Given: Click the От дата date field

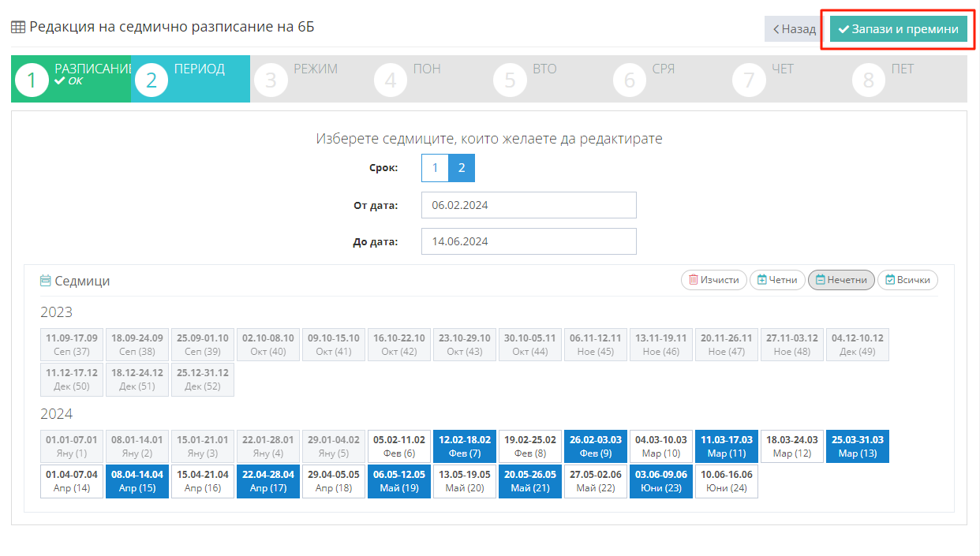Looking at the screenshot, I should tap(529, 205).
